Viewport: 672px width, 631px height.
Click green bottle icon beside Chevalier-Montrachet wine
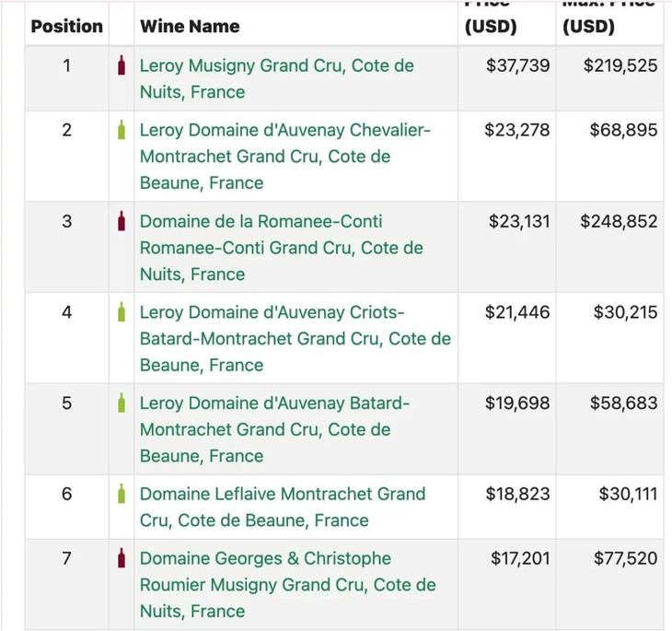[122, 131]
